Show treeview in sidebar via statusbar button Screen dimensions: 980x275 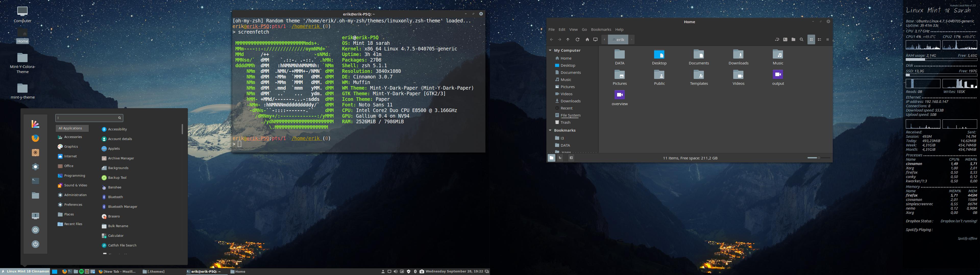point(560,158)
